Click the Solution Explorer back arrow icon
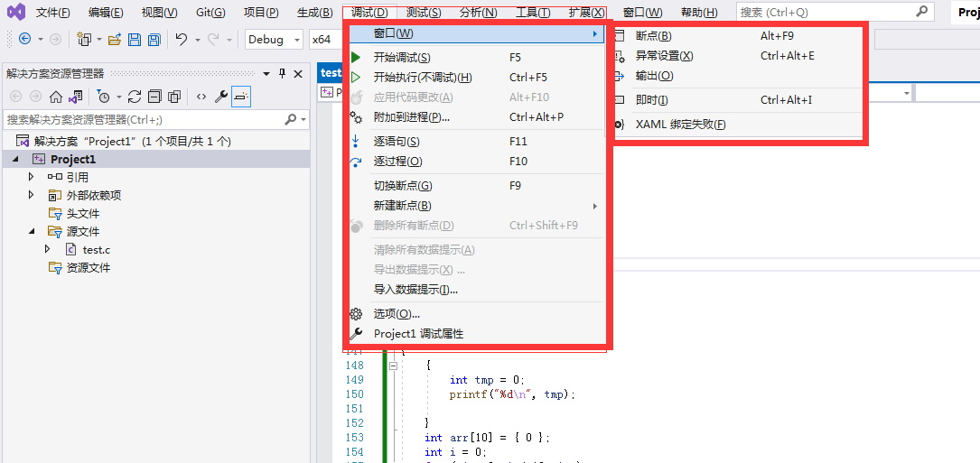 point(15,97)
